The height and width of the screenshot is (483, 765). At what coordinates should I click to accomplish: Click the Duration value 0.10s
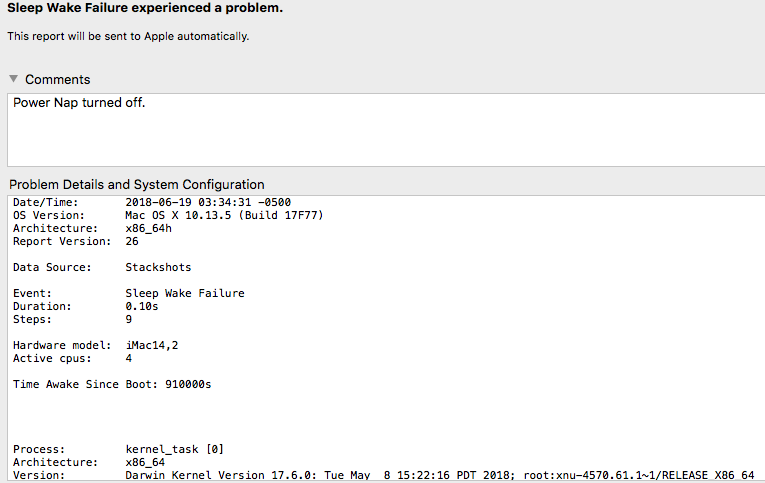coord(142,307)
